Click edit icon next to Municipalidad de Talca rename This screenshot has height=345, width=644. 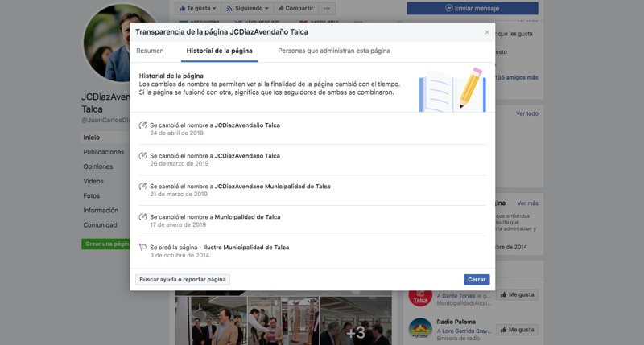[142, 217]
